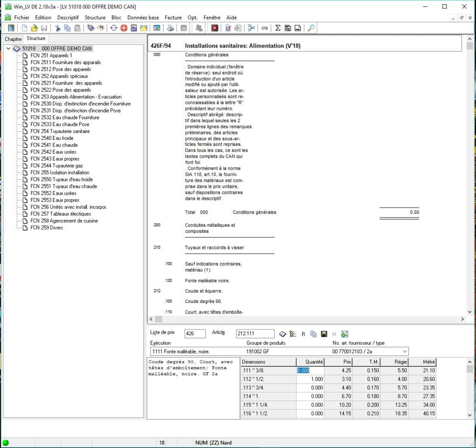This screenshot has height=448, width=476.
Task: Switch to the Chapitre tab
Action: [13, 39]
